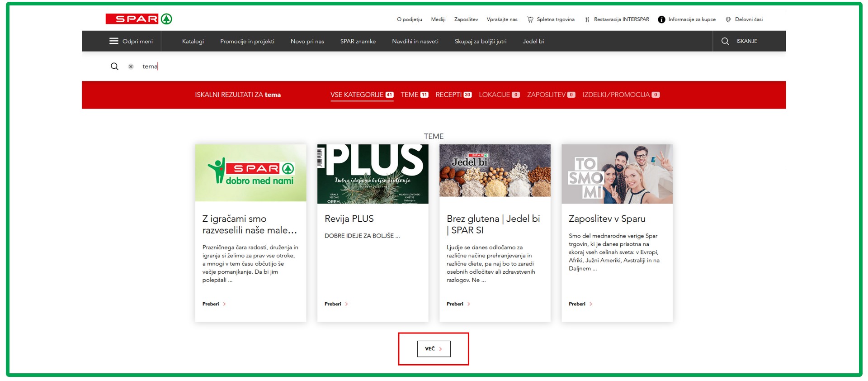
Task: Open Informacije za kupce
Action: coord(692,19)
